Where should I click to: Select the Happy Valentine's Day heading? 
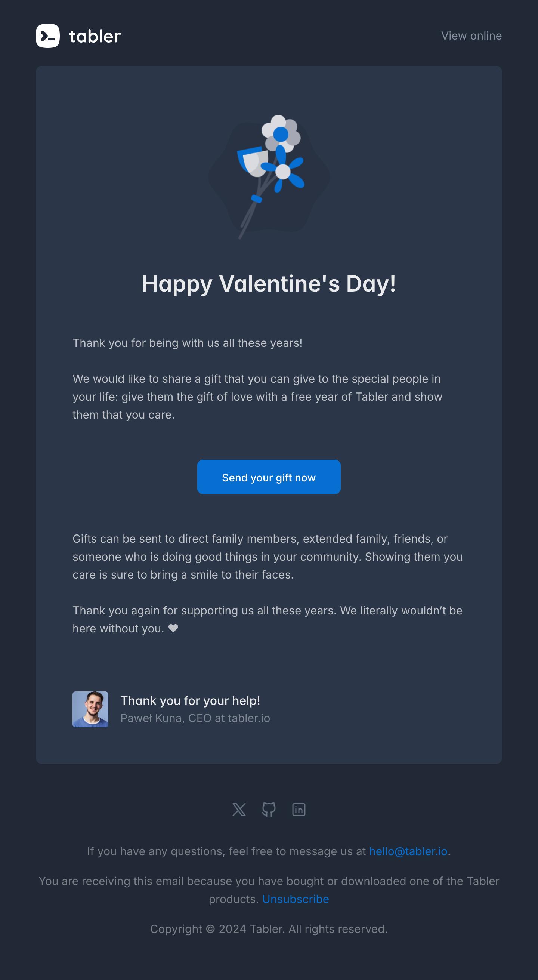click(269, 284)
